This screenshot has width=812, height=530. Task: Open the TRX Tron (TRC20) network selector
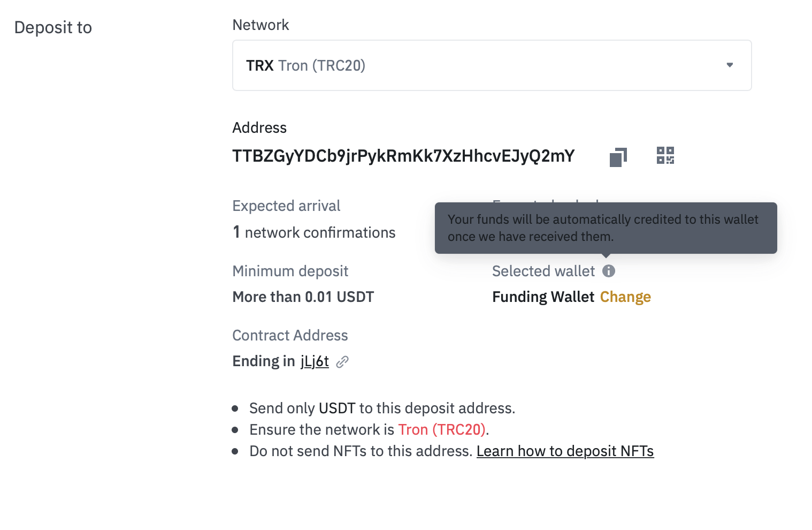pyautogui.click(x=492, y=65)
